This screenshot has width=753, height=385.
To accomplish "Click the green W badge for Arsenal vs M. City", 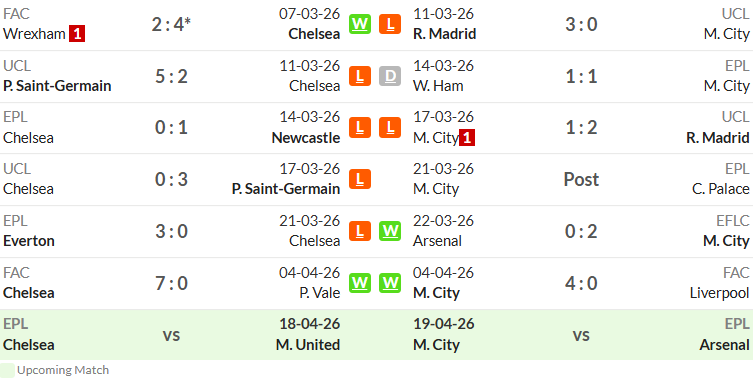I will pos(390,231).
